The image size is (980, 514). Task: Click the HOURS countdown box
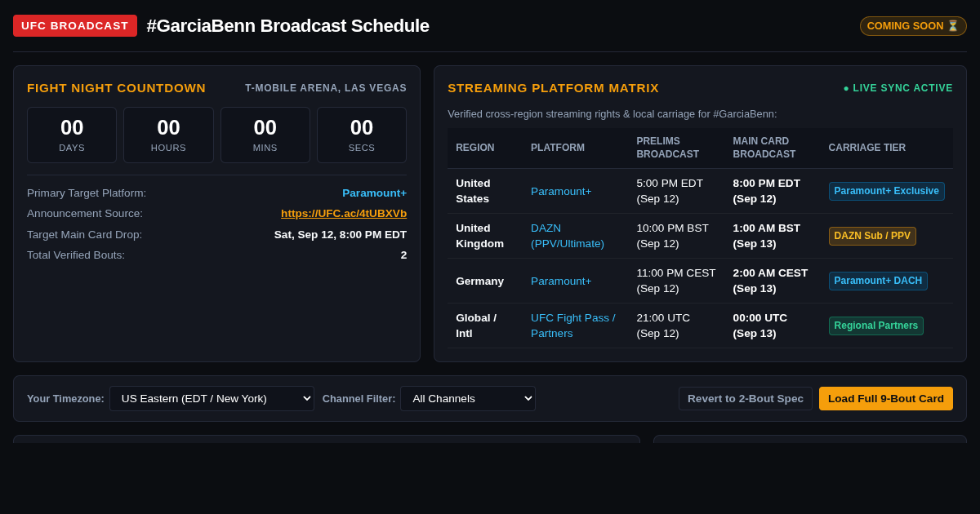168,135
